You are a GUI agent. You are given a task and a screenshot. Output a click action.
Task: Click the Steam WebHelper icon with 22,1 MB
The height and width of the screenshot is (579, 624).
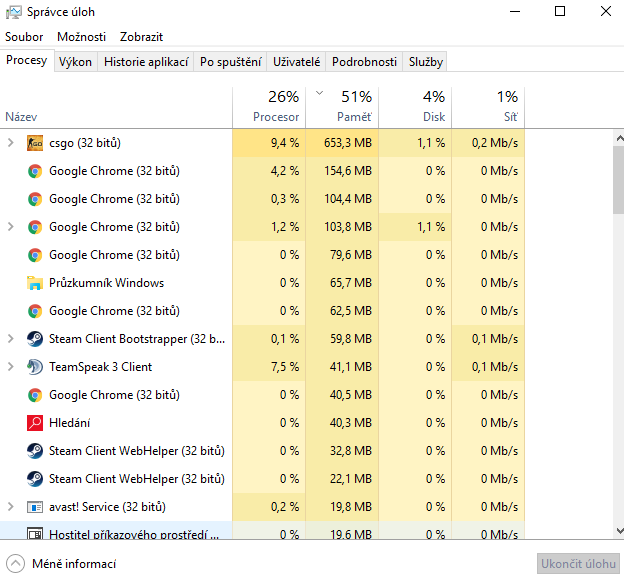tap(35, 479)
